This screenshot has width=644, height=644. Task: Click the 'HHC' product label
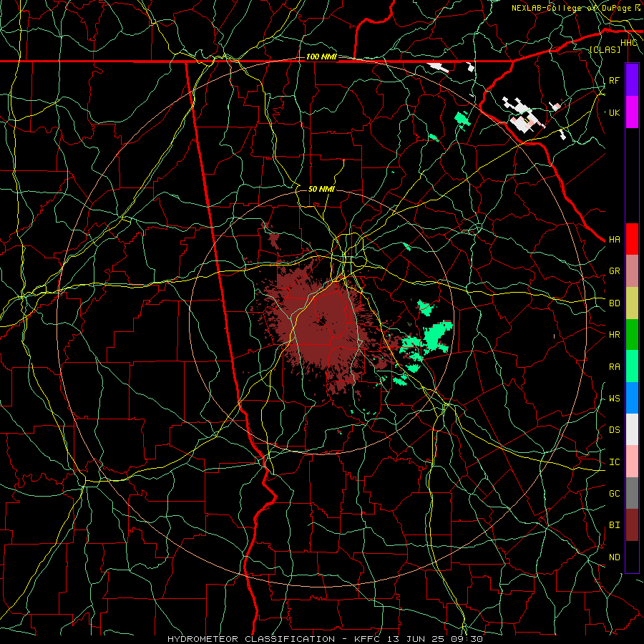[x=628, y=43]
